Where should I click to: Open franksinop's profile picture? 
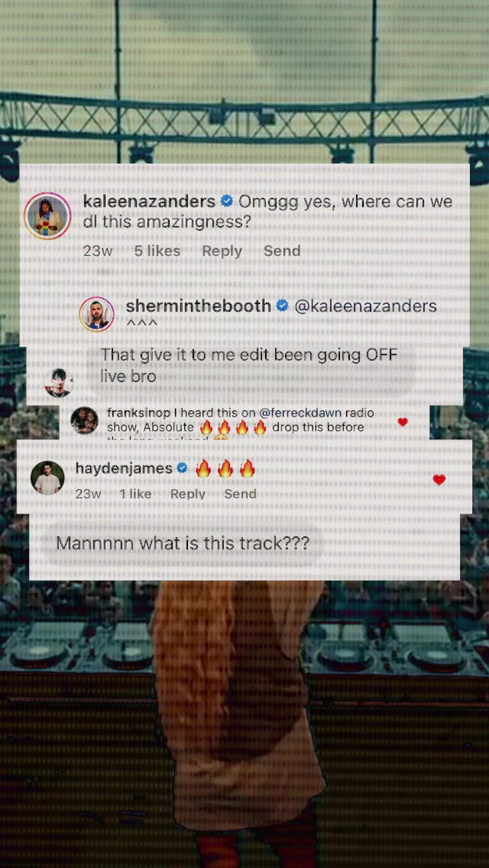coord(85,420)
